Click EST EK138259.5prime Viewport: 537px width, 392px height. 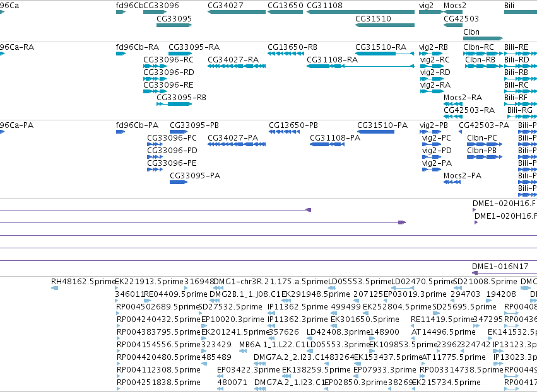click(x=286, y=376)
